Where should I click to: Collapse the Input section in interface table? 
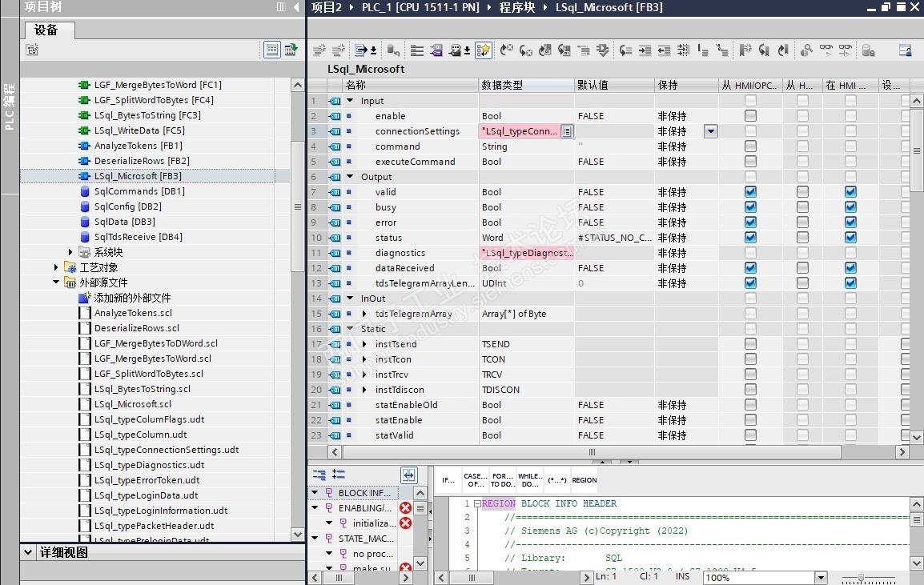coord(350,101)
